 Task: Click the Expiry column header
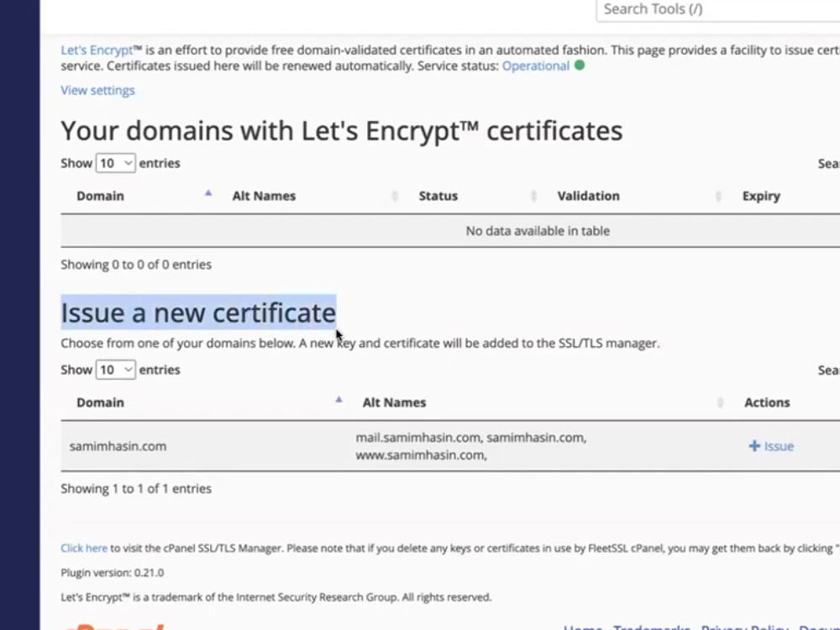coord(761,196)
